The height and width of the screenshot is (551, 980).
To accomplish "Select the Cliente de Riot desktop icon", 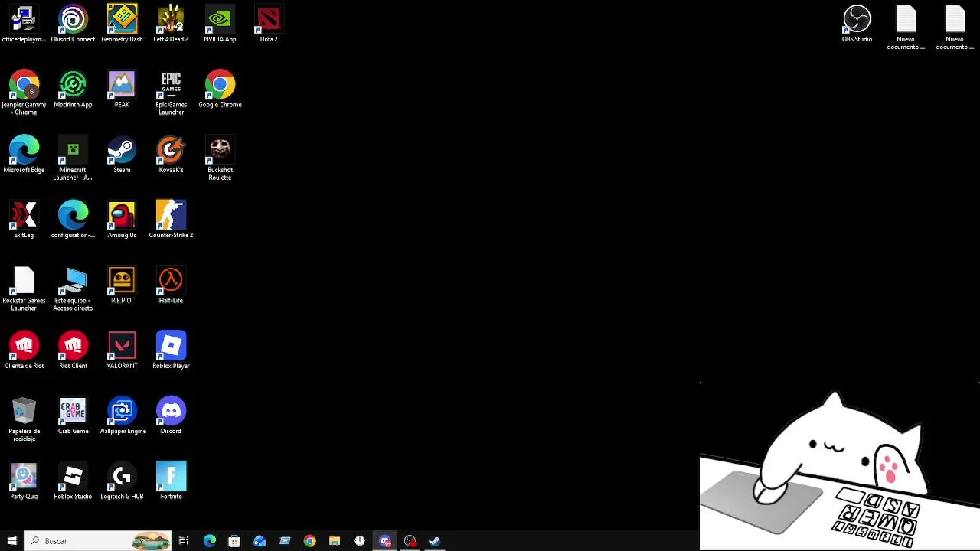I will pyautogui.click(x=24, y=350).
